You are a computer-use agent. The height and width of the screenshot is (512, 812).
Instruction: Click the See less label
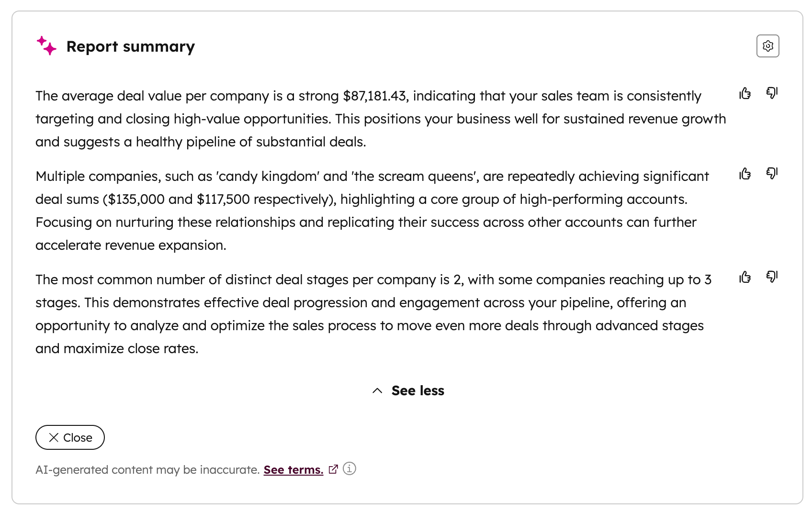coord(417,391)
